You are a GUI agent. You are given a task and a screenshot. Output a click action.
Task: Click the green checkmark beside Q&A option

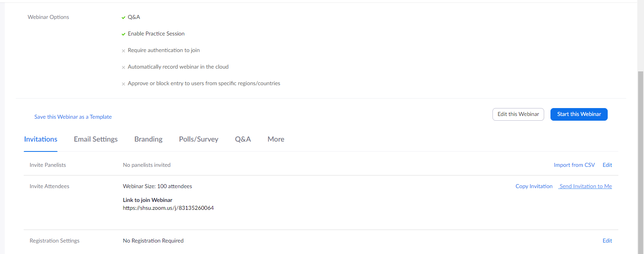[x=124, y=17]
